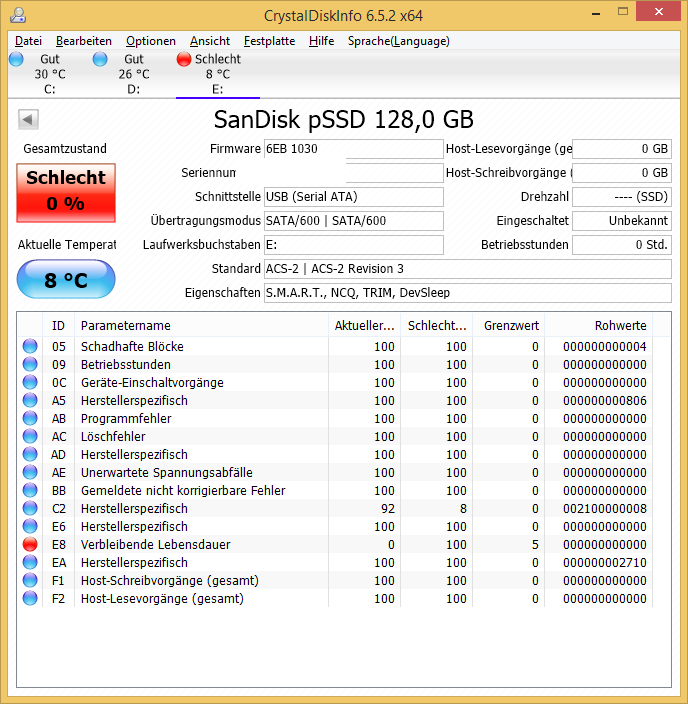This screenshot has width=688, height=704.
Task: Click the Schlecht... column header
Action: click(x=437, y=326)
